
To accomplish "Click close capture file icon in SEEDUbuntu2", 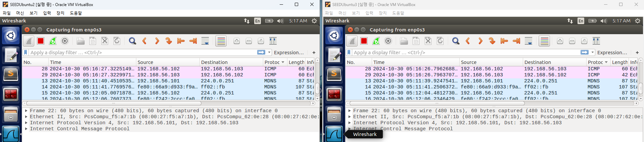I will tap(105, 41).
